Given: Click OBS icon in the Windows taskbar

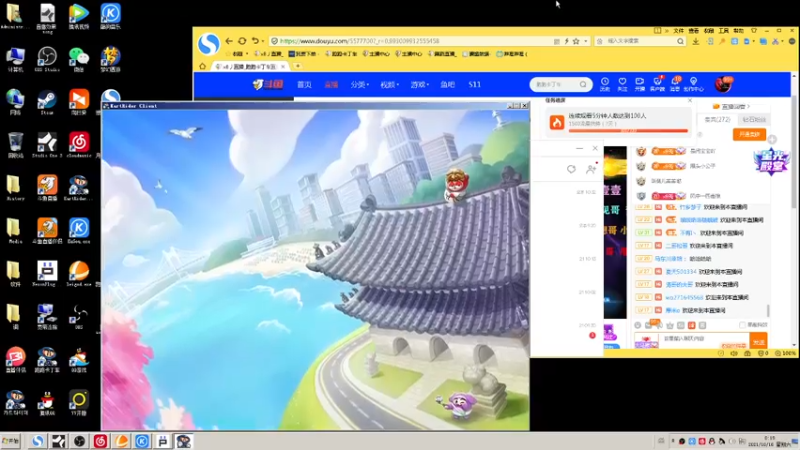Looking at the screenshot, I should 79,441.
